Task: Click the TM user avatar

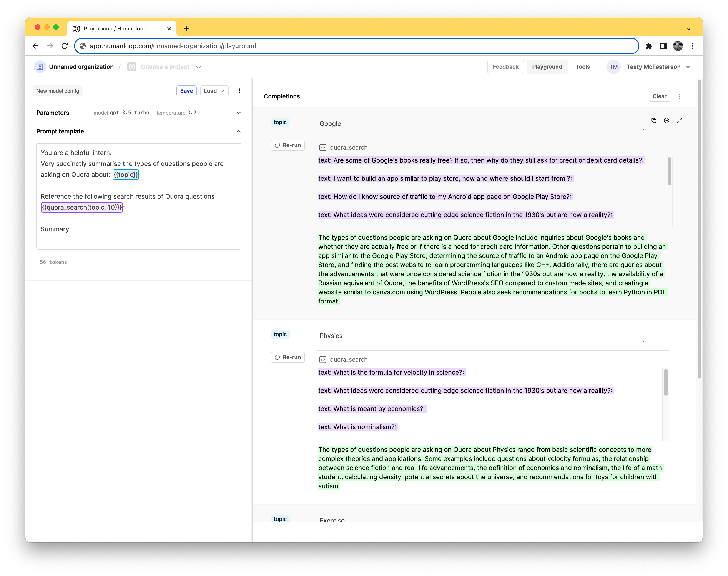Action: pyautogui.click(x=613, y=67)
